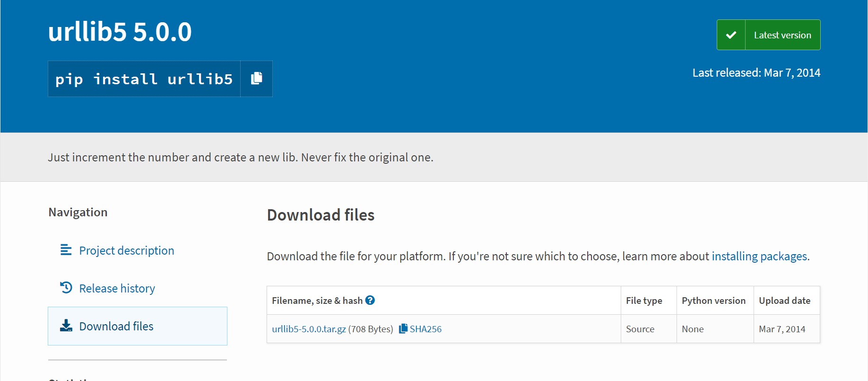
Task: Click the Download files heading
Action: coord(321,215)
